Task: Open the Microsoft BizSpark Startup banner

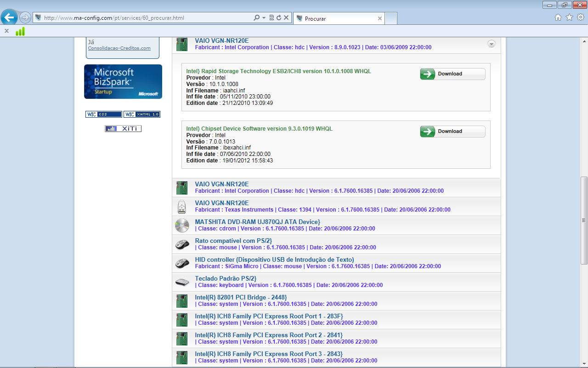Action: tap(123, 81)
